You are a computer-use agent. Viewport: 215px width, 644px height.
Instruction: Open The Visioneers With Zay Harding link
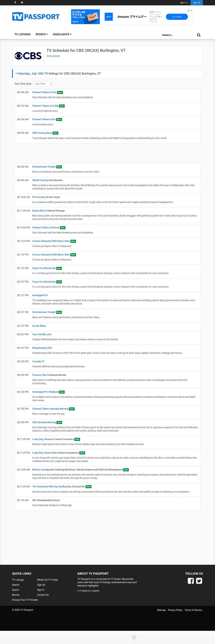49,487
